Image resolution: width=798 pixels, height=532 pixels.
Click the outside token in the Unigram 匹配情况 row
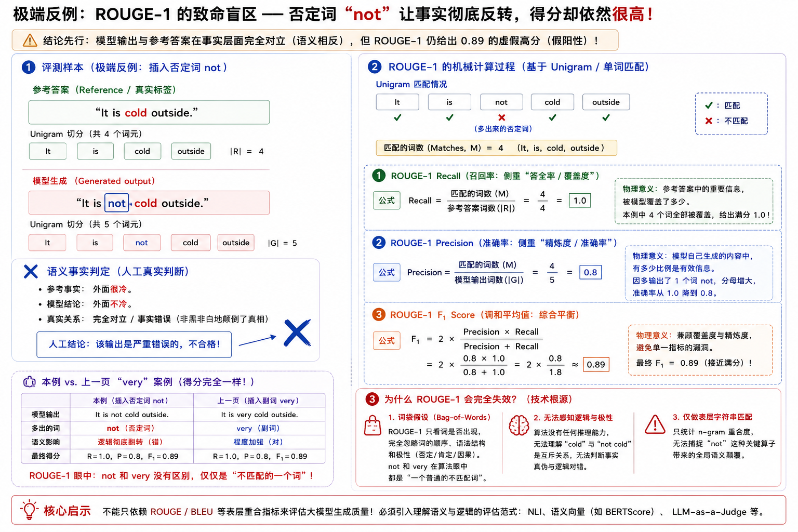[x=606, y=102]
